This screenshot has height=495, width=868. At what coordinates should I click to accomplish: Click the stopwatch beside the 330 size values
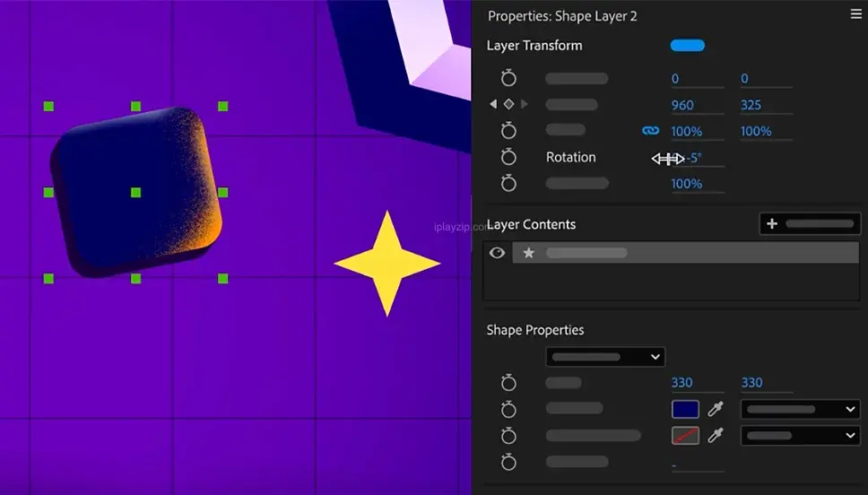[x=508, y=383]
